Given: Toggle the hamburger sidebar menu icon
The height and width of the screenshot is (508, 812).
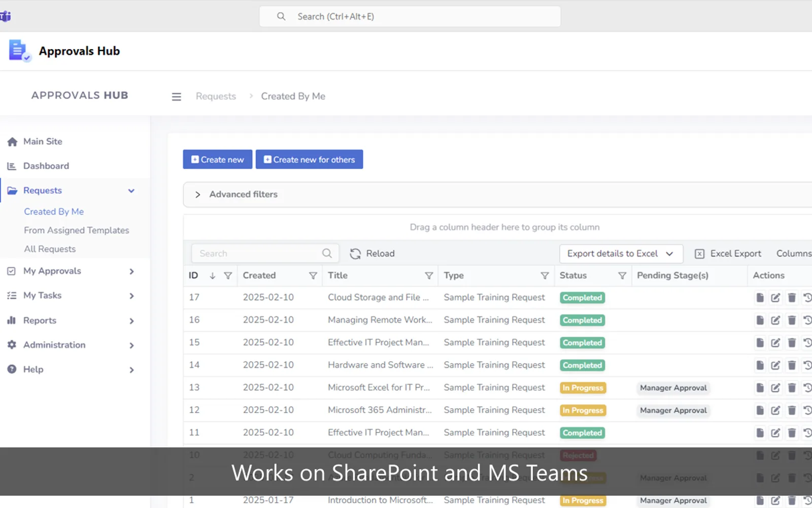Looking at the screenshot, I should click(176, 97).
